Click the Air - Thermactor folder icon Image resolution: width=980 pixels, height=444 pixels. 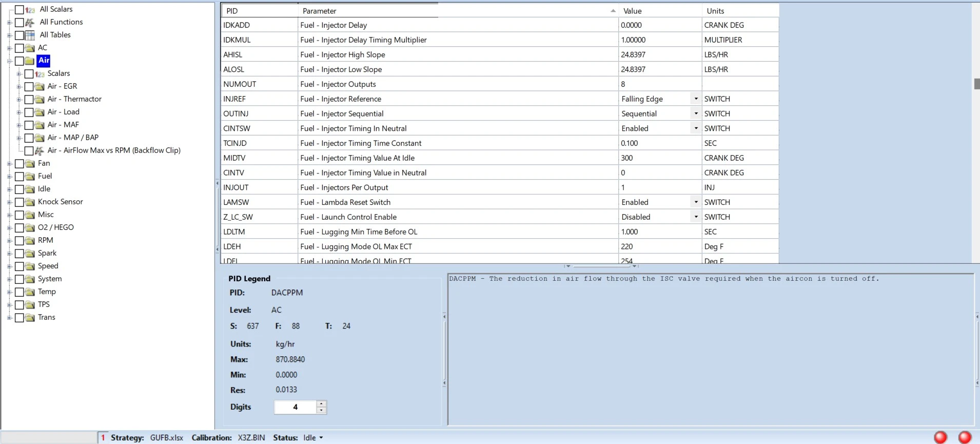(x=40, y=100)
